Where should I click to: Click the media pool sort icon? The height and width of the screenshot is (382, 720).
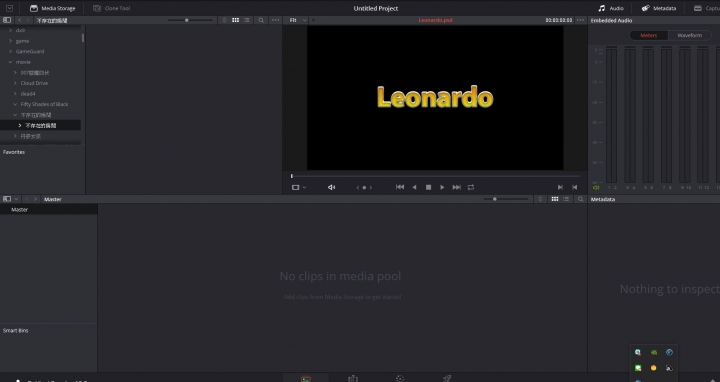tap(540, 199)
